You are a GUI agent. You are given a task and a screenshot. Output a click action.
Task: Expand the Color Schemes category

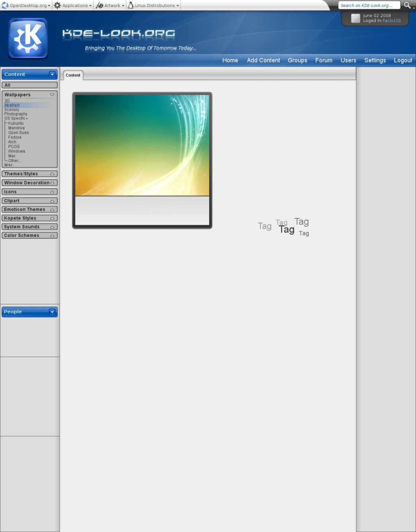[30, 235]
